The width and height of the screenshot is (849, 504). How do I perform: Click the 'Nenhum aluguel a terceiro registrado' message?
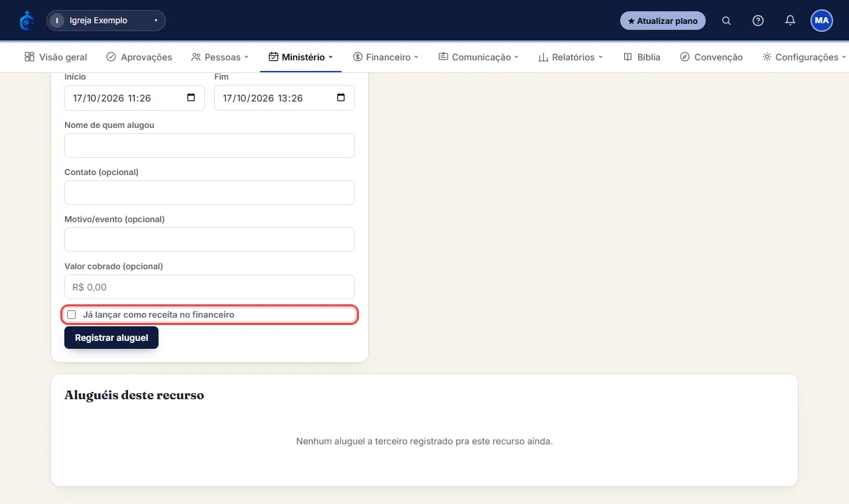[x=424, y=441]
